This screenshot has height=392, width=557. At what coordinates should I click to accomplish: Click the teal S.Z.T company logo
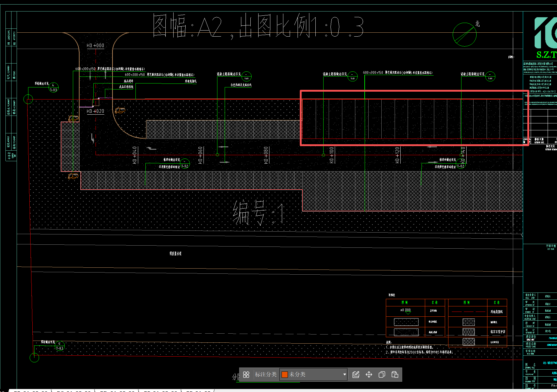pyautogui.click(x=546, y=38)
